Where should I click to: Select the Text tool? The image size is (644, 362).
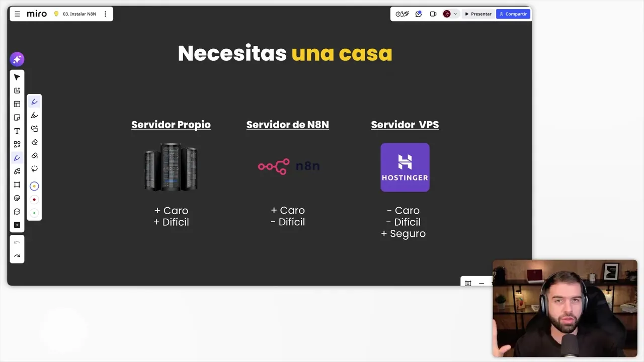[17, 131]
